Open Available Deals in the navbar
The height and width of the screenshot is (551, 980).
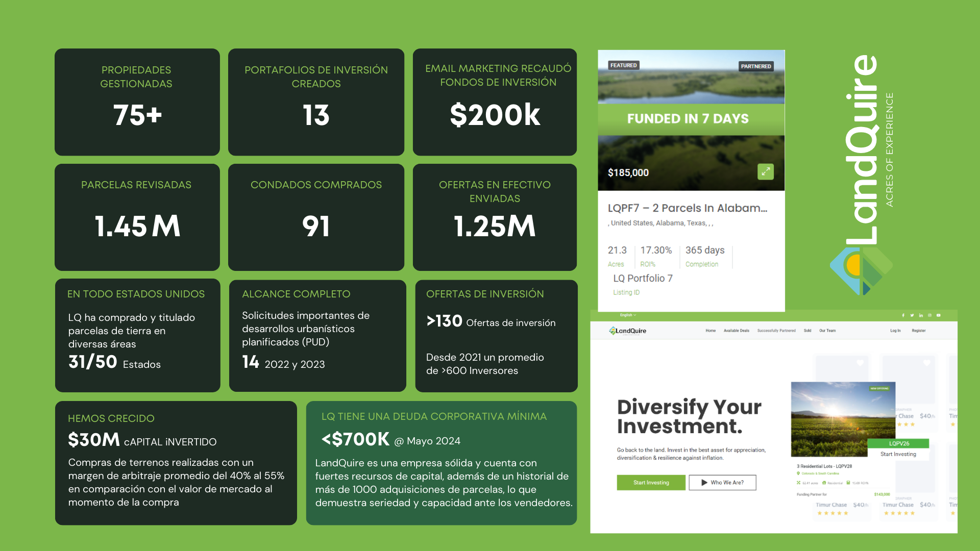point(736,331)
